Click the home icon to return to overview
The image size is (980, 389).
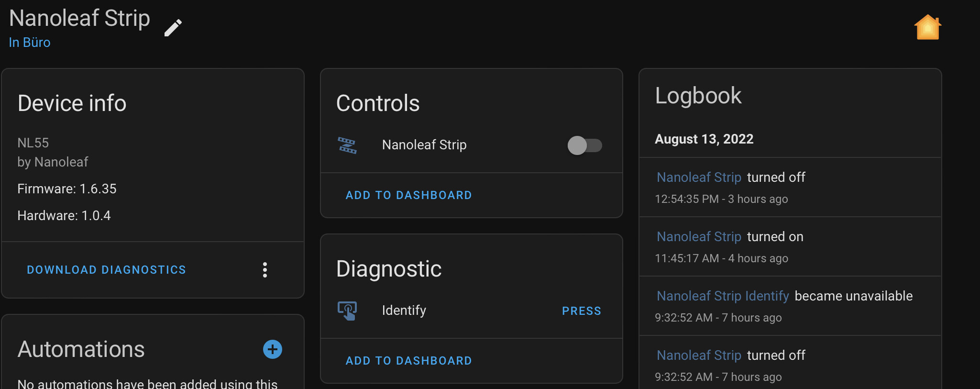coord(926,27)
